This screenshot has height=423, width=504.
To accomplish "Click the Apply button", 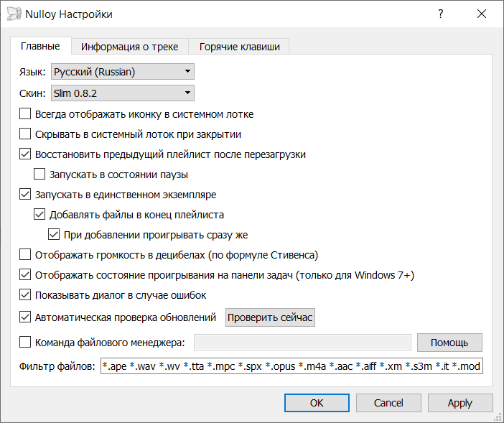I will coord(459,403).
